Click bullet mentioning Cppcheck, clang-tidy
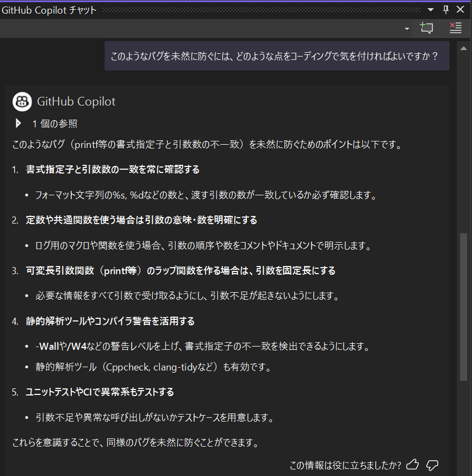Screen dimensions: 472x476 tap(153, 367)
